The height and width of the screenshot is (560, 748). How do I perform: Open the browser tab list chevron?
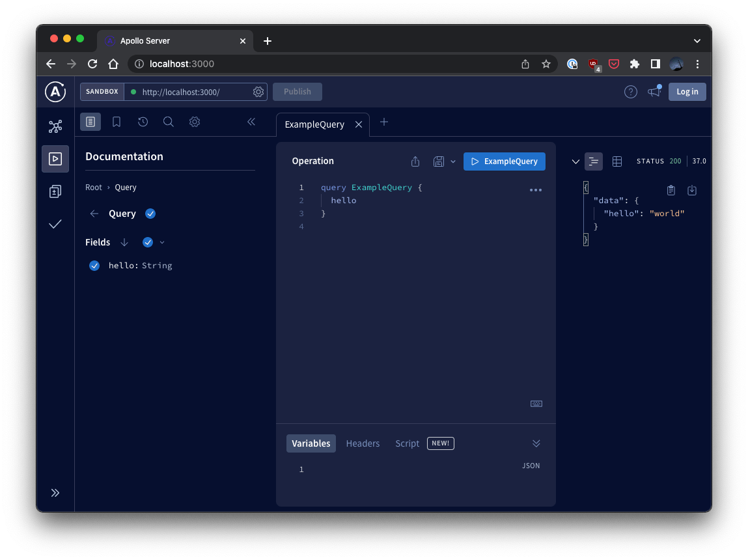click(x=697, y=41)
